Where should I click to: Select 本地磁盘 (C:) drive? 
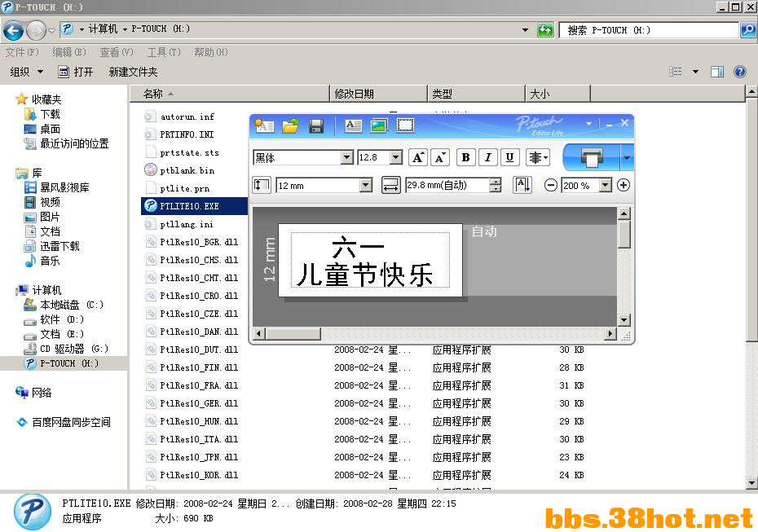tap(64, 305)
